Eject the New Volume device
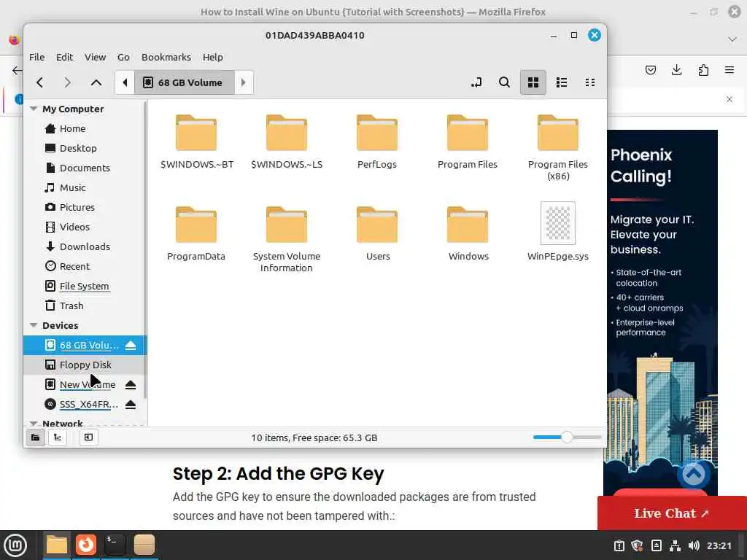Screen dimensions: 747x560 pos(131,385)
